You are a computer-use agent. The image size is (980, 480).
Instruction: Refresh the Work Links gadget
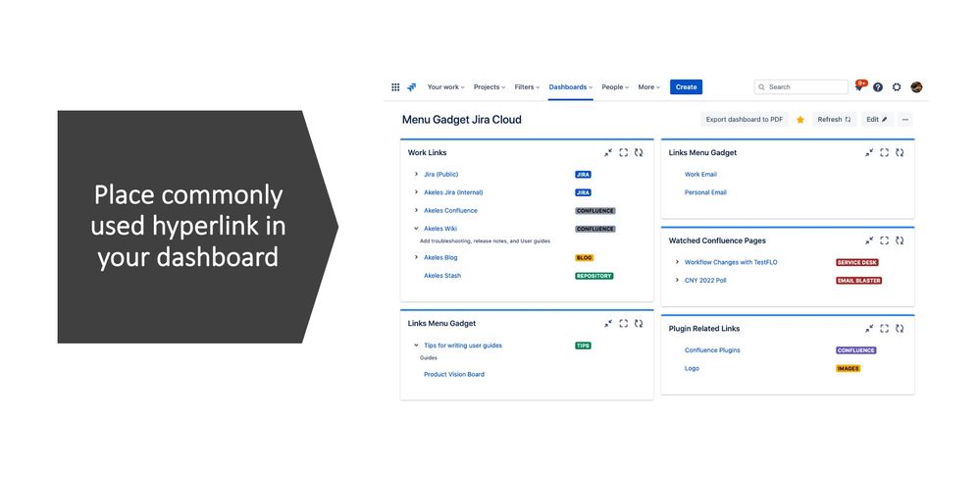coord(638,152)
